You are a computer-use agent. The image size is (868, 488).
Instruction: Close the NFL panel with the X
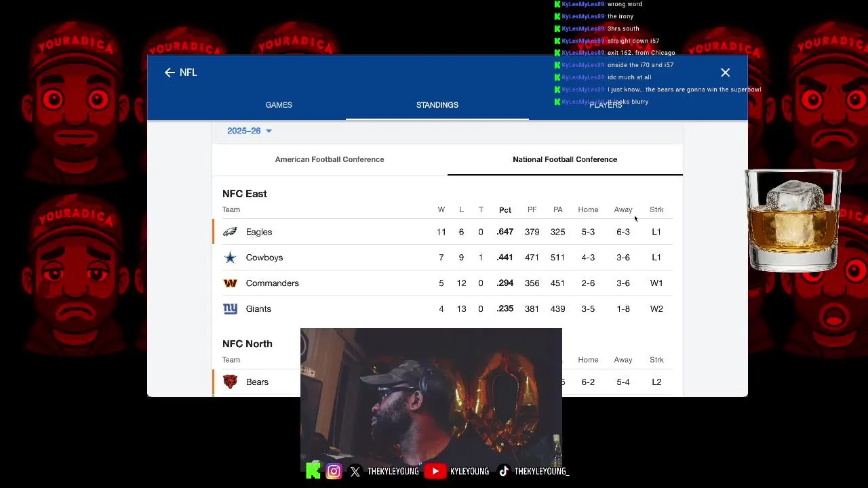(x=726, y=73)
